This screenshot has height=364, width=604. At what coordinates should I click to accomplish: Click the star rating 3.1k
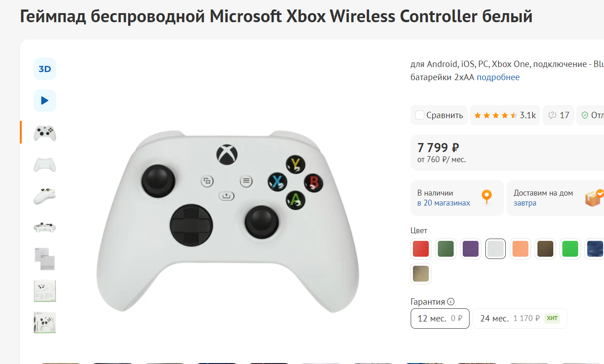click(505, 115)
